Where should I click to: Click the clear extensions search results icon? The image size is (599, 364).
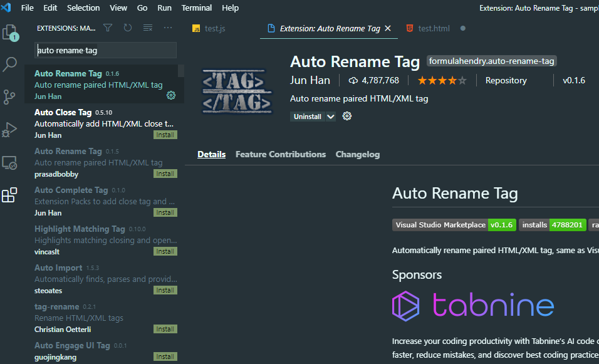(148, 28)
